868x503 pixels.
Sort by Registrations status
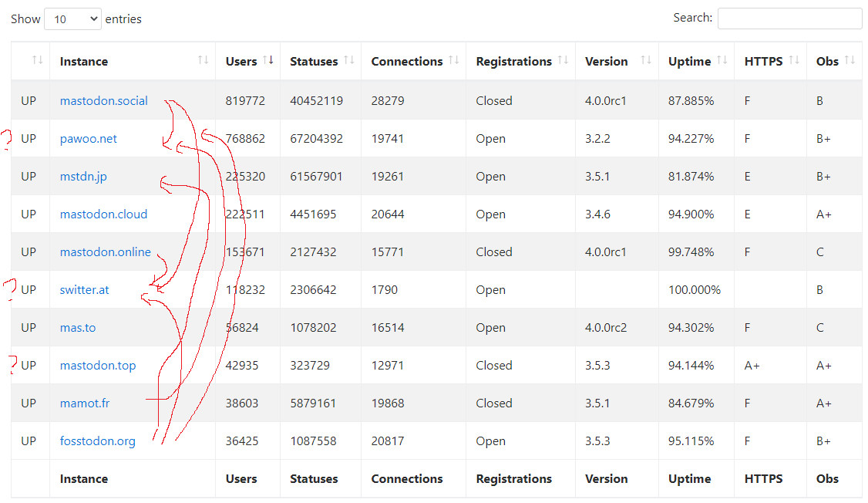513,61
